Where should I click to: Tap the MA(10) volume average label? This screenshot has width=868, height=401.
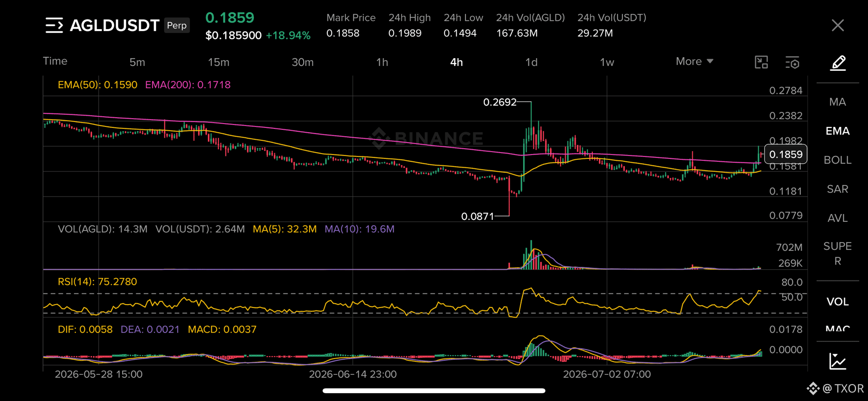pos(359,229)
